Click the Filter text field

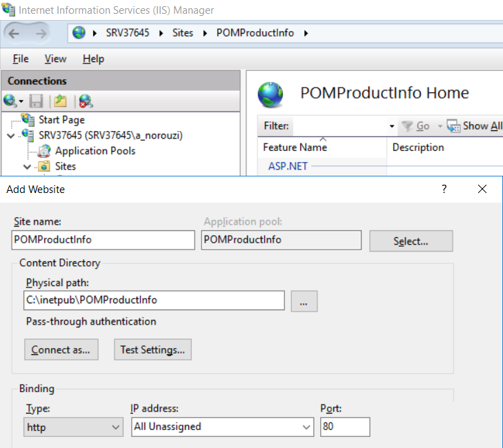click(x=340, y=126)
